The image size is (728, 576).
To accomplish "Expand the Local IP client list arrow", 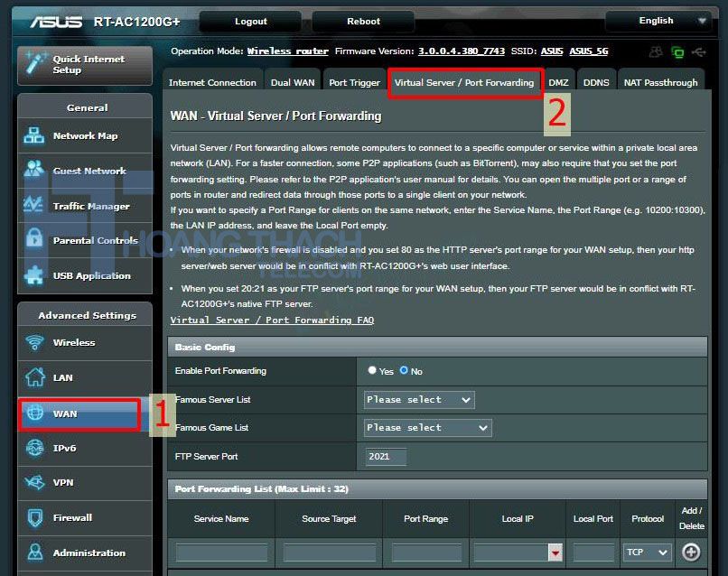I will [x=555, y=553].
